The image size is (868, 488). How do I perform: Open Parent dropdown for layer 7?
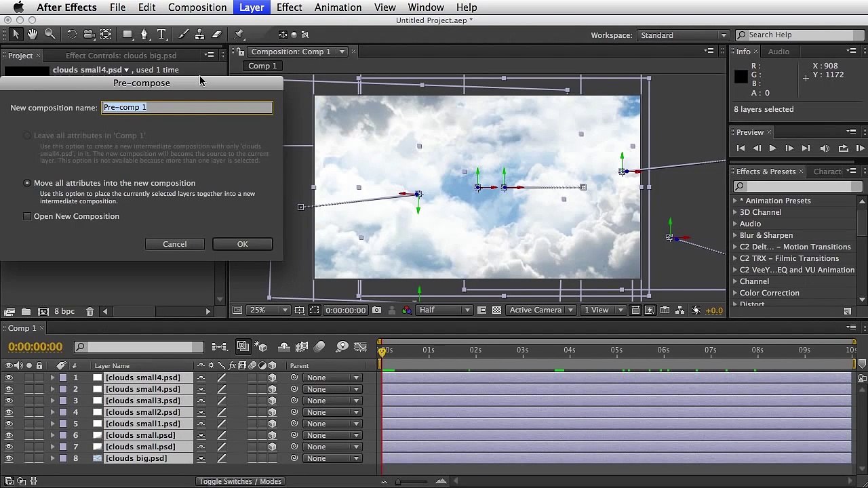pos(332,447)
